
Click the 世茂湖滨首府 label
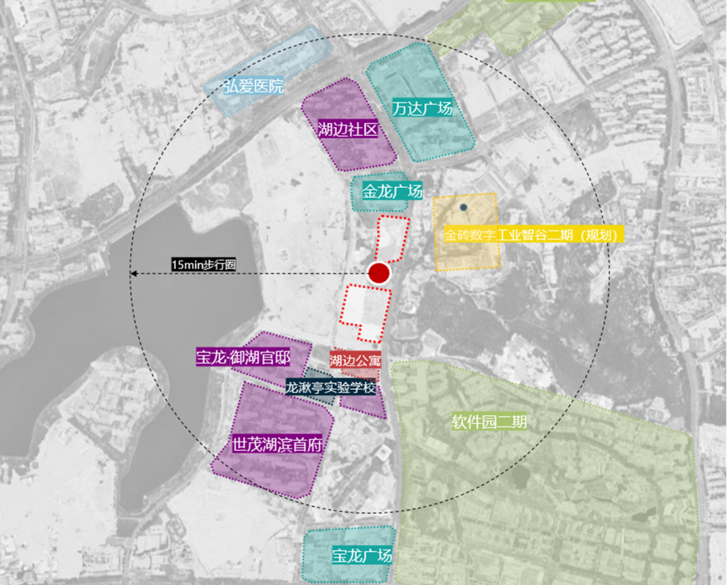[276, 445]
